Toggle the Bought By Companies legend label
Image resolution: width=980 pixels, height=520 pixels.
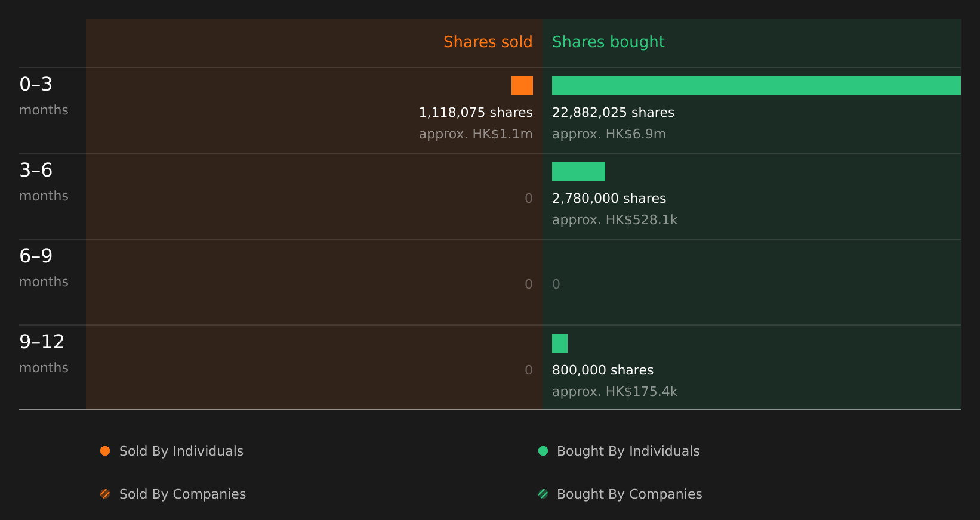[x=629, y=494]
